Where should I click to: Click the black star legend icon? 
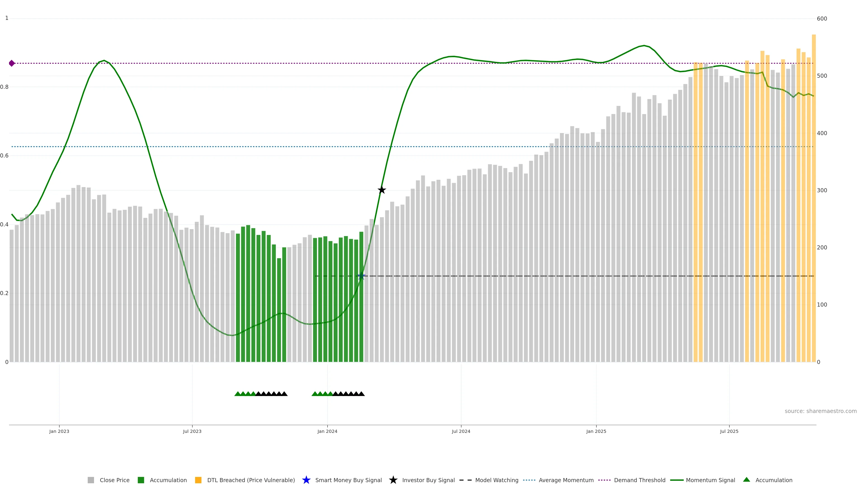[393, 480]
